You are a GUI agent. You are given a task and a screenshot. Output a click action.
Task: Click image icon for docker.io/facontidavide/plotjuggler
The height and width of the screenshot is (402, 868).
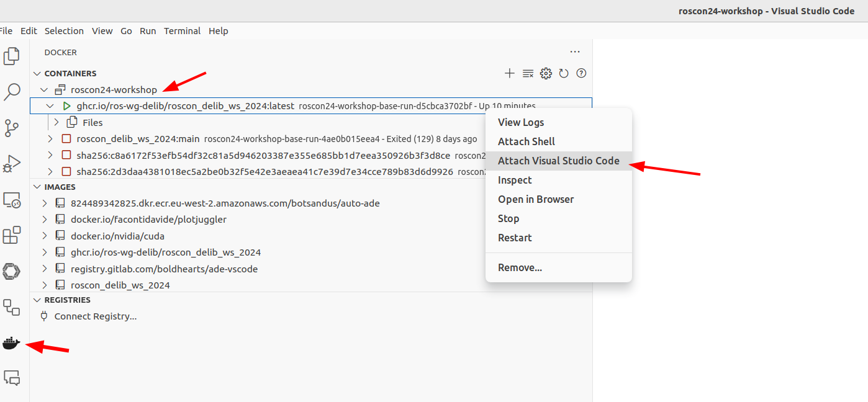(x=60, y=220)
